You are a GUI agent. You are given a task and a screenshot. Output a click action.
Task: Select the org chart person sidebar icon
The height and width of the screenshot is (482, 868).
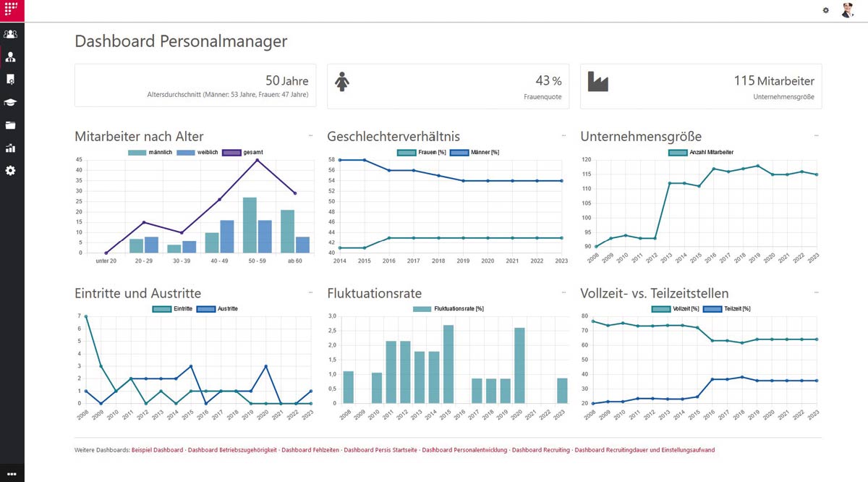[x=11, y=56]
